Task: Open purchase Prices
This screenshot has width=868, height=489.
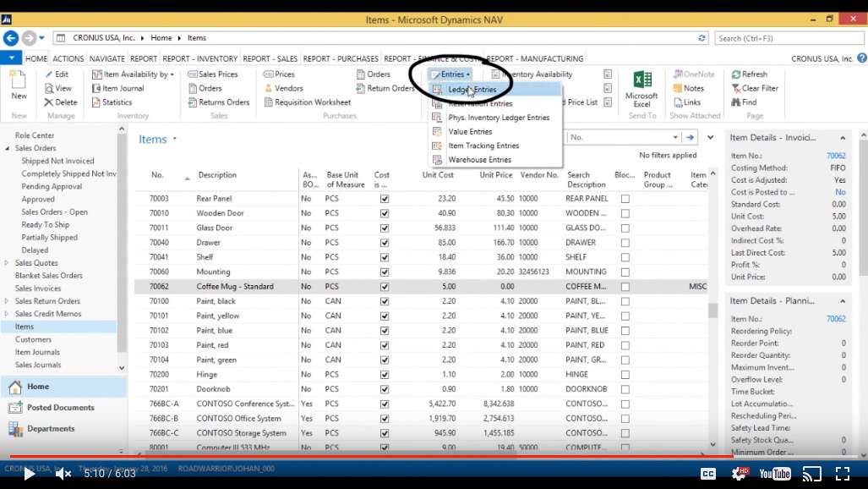Action: tap(279, 74)
